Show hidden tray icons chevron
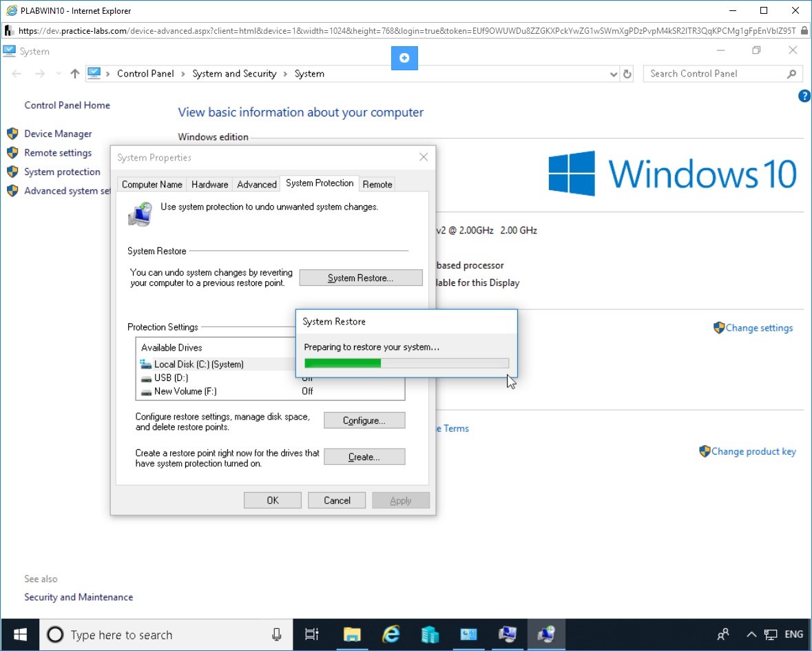812x651 pixels. 751,634
